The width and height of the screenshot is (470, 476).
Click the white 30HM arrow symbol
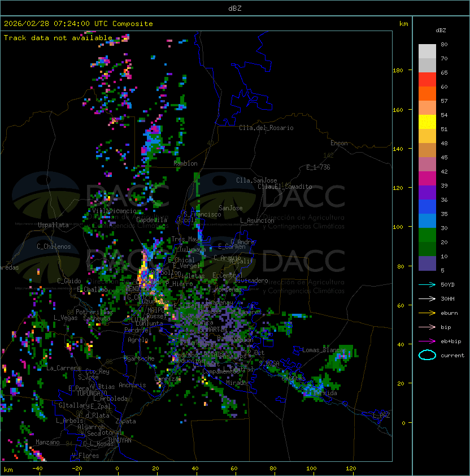click(427, 298)
